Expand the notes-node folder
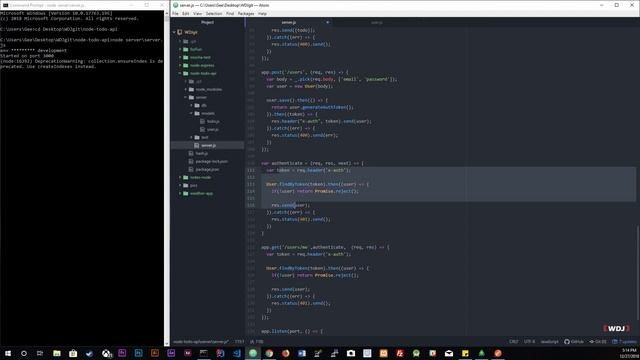 coord(180,177)
